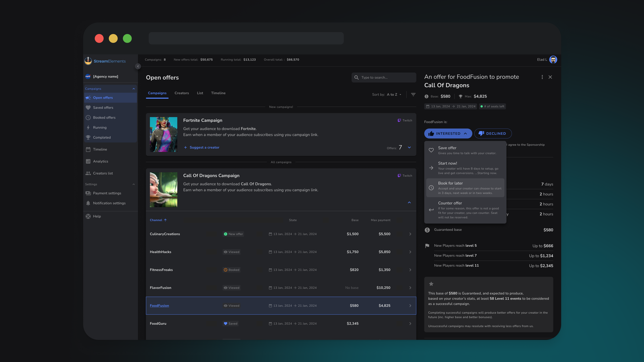View Completed campaigns via trophy icon
Screen dimensions: 644x362
point(101,137)
